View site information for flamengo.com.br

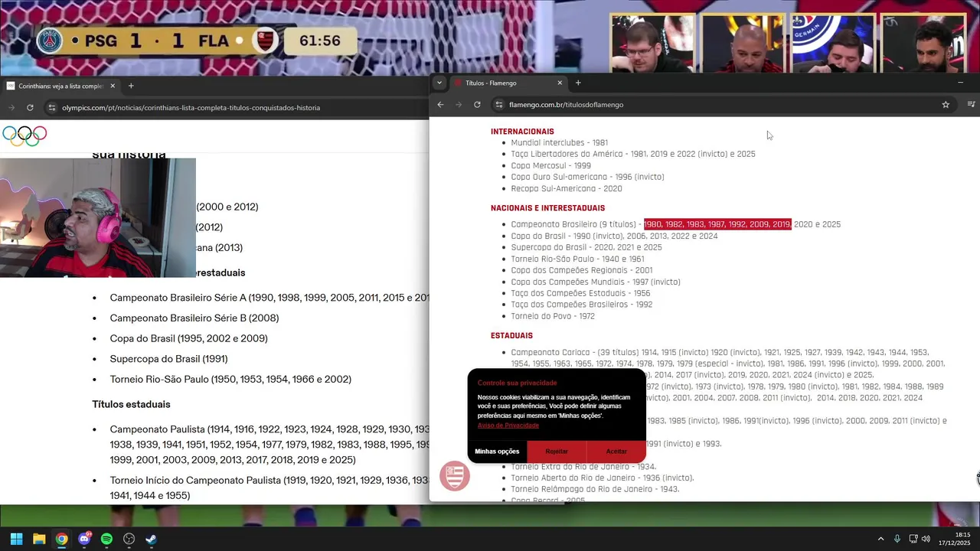click(499, 105)
